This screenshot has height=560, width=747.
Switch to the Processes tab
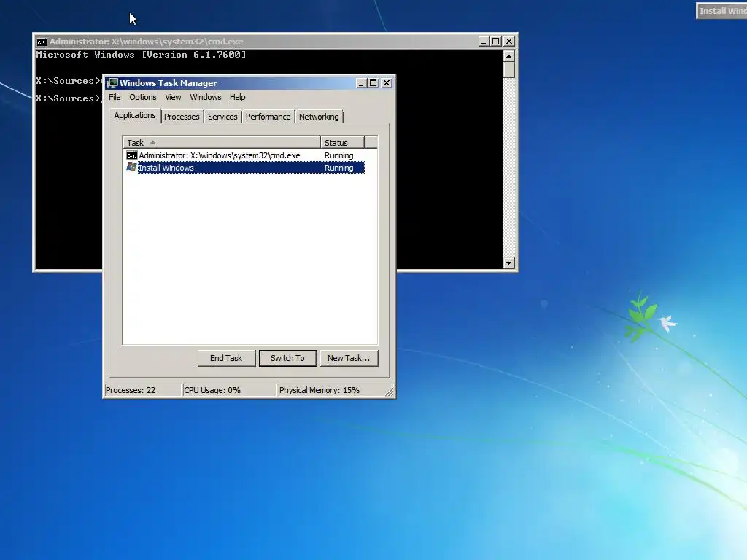(x=182, y=117)
